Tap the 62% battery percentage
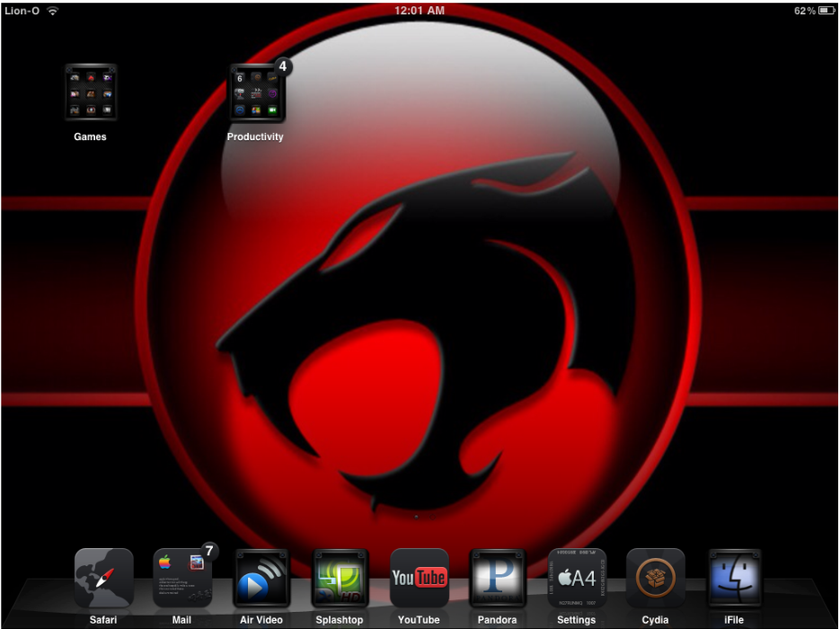This screenshot has height=629, width=840. point(805,10)
